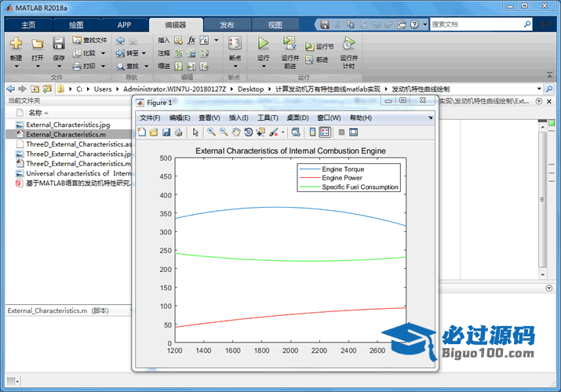
Task: Click the Breakpoints (断点) icon
Action: click(x=234, y=44)
